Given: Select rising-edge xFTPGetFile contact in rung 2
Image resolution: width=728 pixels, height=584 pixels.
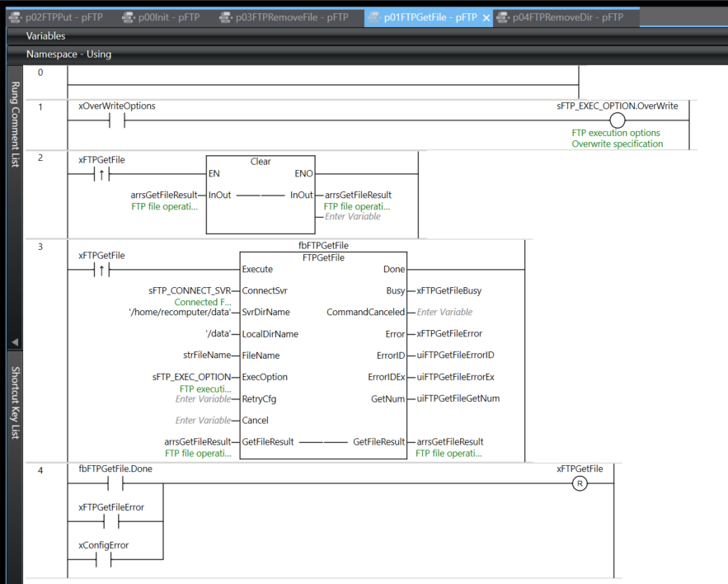Looking at the screenshot, I should [102, 175].
